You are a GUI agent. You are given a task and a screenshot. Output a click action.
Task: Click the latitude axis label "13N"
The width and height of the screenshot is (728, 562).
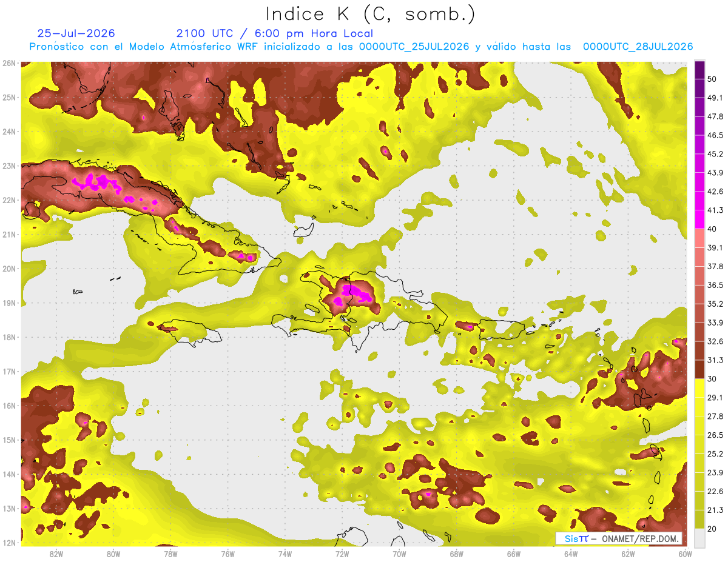coord(9,508)
